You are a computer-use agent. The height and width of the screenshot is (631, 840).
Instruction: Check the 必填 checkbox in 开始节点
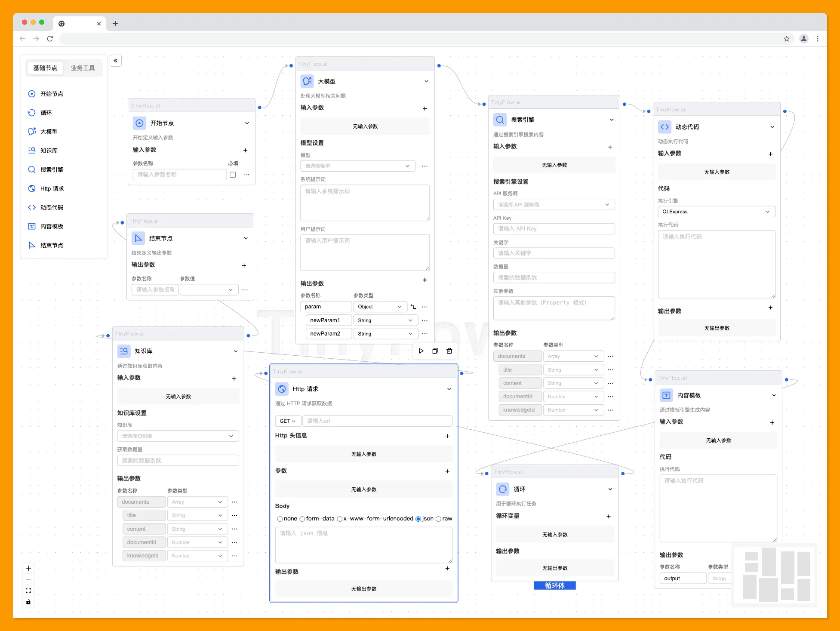coord(233,175)
